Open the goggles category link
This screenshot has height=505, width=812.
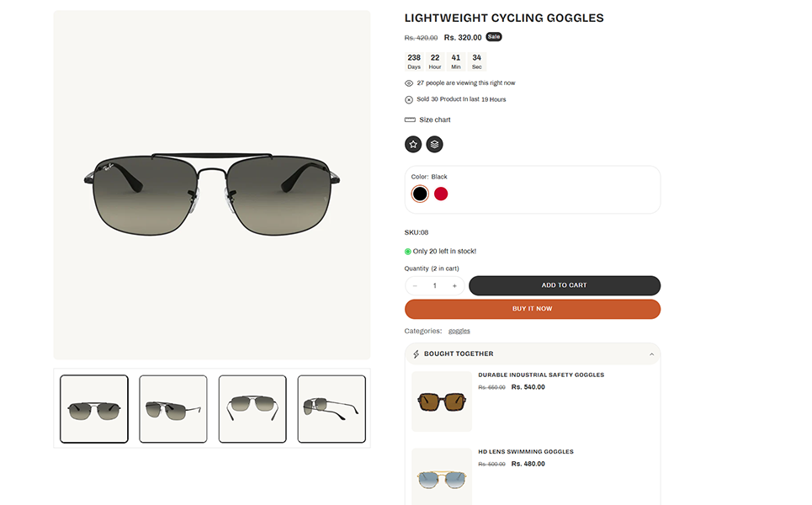point(459,331)
